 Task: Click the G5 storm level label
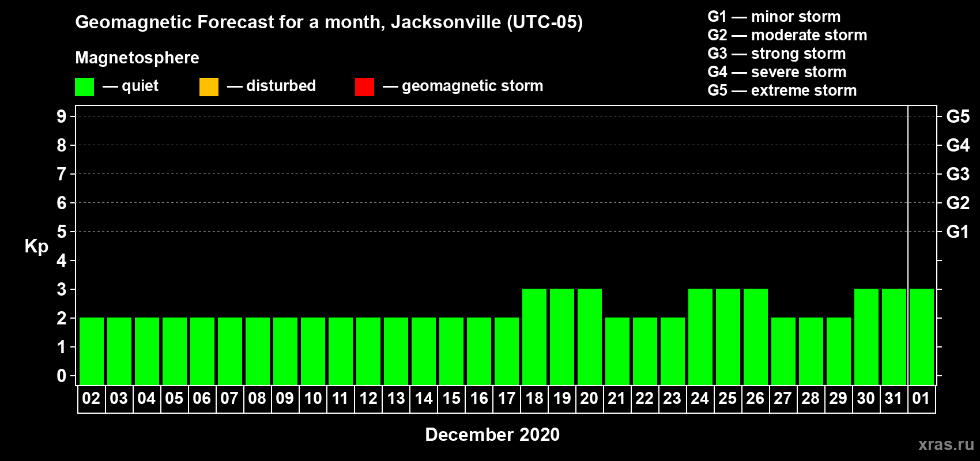[958, 116]
